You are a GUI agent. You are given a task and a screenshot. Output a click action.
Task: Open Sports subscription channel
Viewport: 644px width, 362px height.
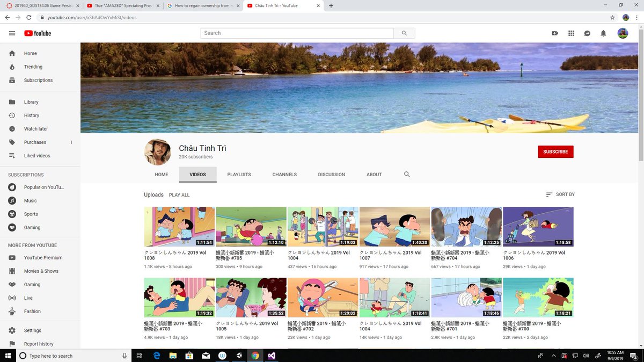(40, 214)
